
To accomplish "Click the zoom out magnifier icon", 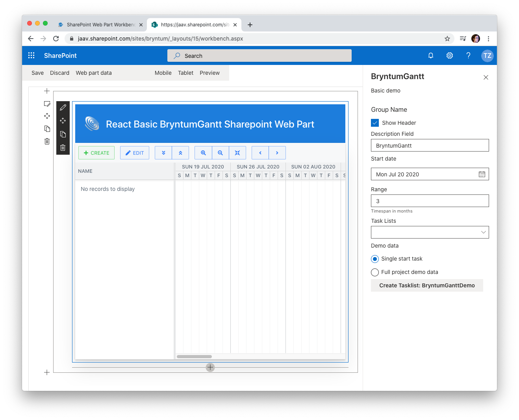I will 221,153.
